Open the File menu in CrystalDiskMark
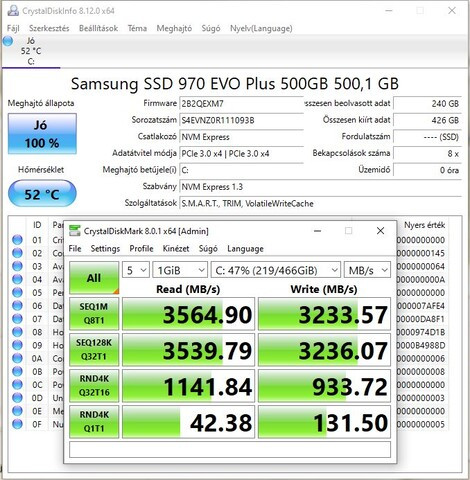Viewport: 470px width, 480px height. coord(75,249)
